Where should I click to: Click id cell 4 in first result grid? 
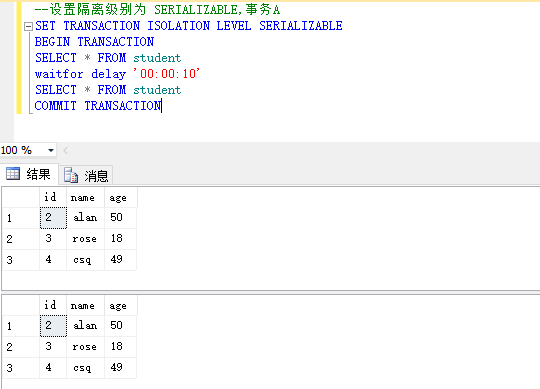tap(53, 260)
